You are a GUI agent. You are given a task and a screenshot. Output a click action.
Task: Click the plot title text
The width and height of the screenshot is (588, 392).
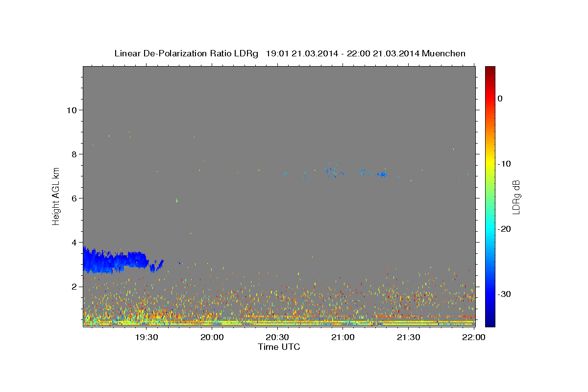pyautogui.click(x=290, y=53)
